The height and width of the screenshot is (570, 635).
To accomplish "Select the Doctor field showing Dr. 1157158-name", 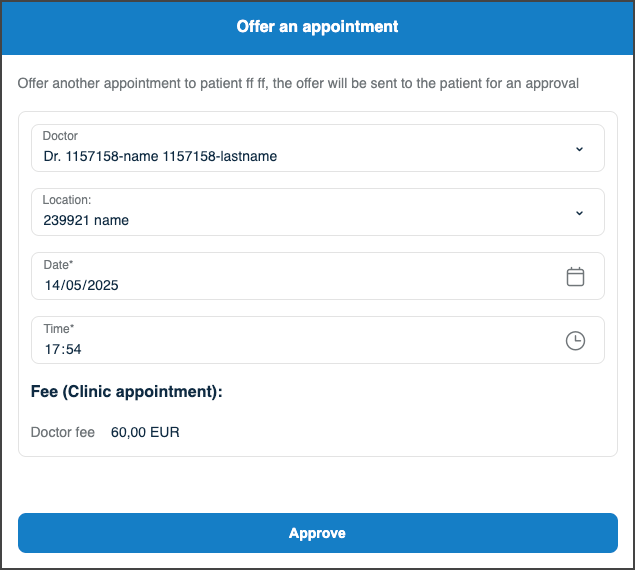I will (x=300, y=149).
